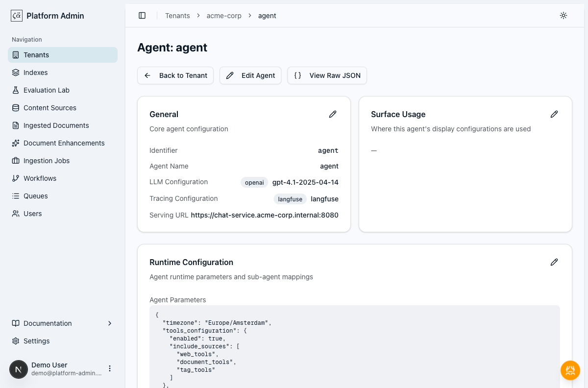The height and width of the screenshot is (388, 588).
Task: Click the Agent: agent heading
Action: [x=172, y=48]
